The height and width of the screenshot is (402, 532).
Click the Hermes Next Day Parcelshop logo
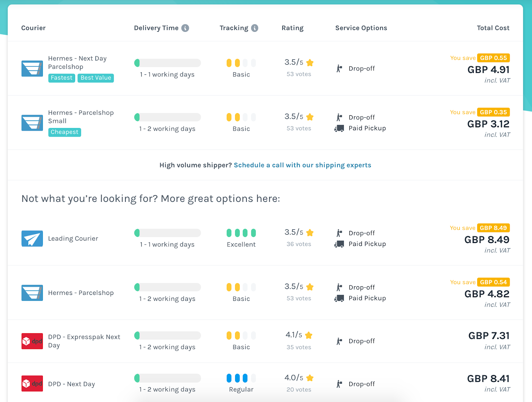[32, 68]
